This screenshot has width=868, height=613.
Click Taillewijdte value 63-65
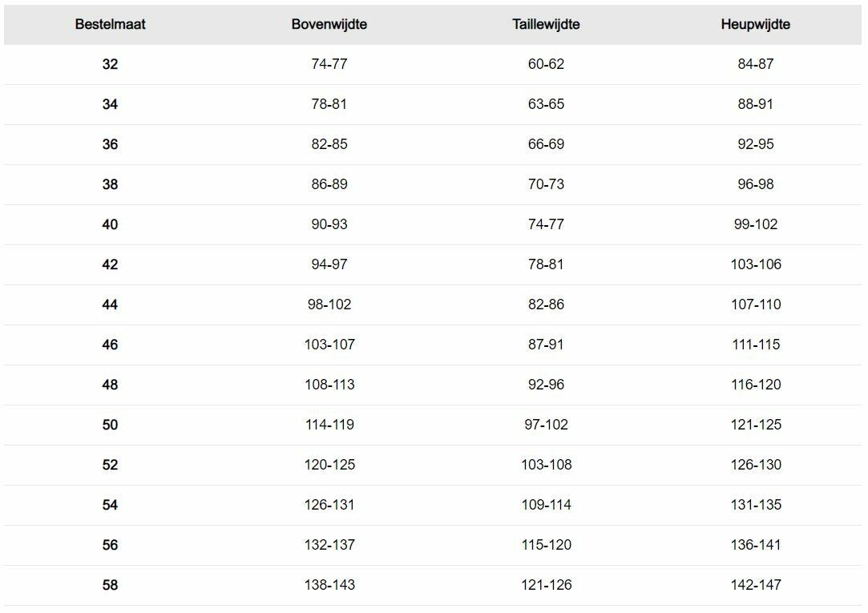click(546, 104)
